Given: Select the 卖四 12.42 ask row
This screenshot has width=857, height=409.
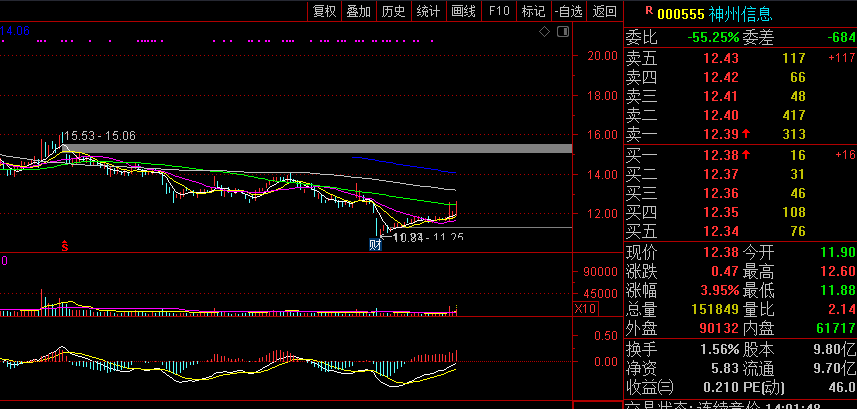Looking at the screenshot, I should pos(740,77).
